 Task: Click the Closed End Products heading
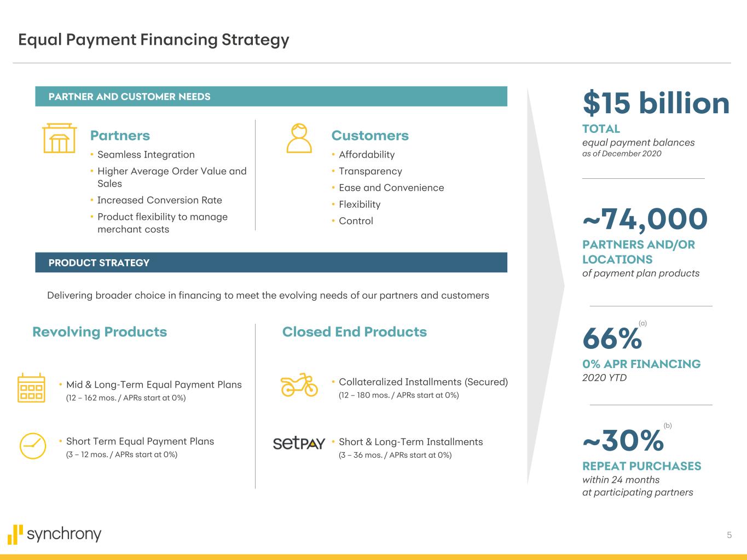pos(354,332)
